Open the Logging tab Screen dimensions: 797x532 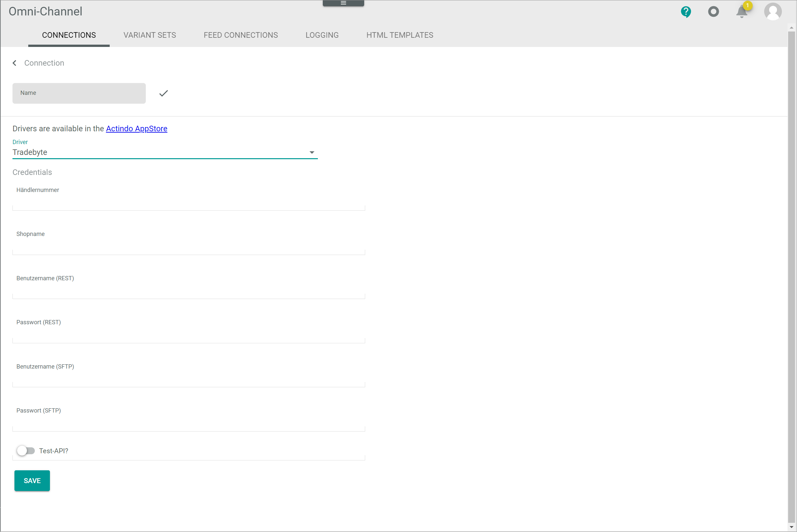click(x=322, y=35)
